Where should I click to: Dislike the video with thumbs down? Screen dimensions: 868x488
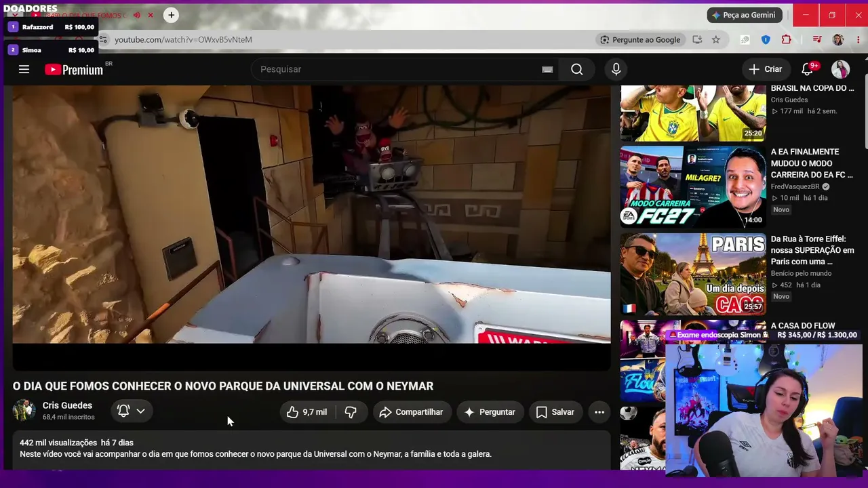tap(351, 412)
